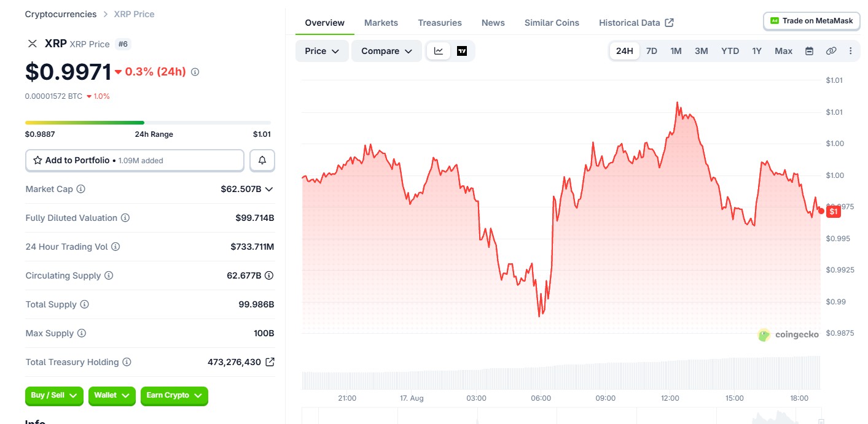This screenshot has height=424, width=868.
Task: Click the 100B max supply value
Action: (264, 333)
